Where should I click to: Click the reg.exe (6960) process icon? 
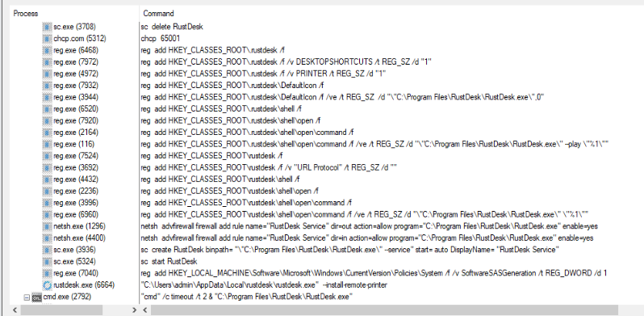point(48,214)
